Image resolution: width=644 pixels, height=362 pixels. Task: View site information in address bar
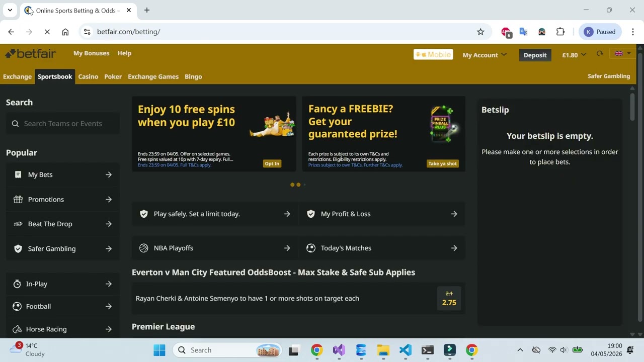pos(87,32)
